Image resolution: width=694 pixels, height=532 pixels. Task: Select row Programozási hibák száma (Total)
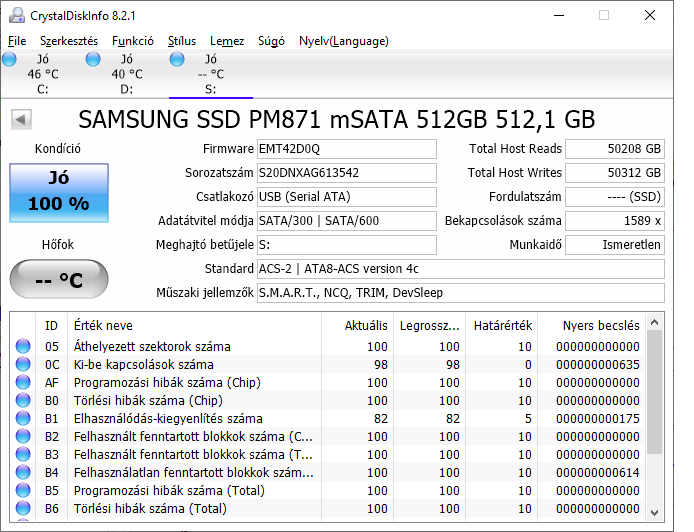(x=328, y=490)
